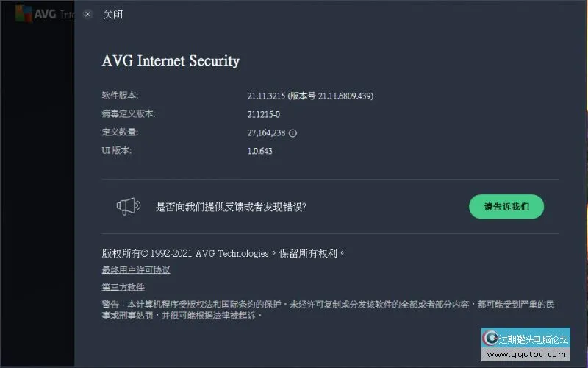Click the definition count 27,164,238
This screenshot has height=368, width=588.
(266, 133)
